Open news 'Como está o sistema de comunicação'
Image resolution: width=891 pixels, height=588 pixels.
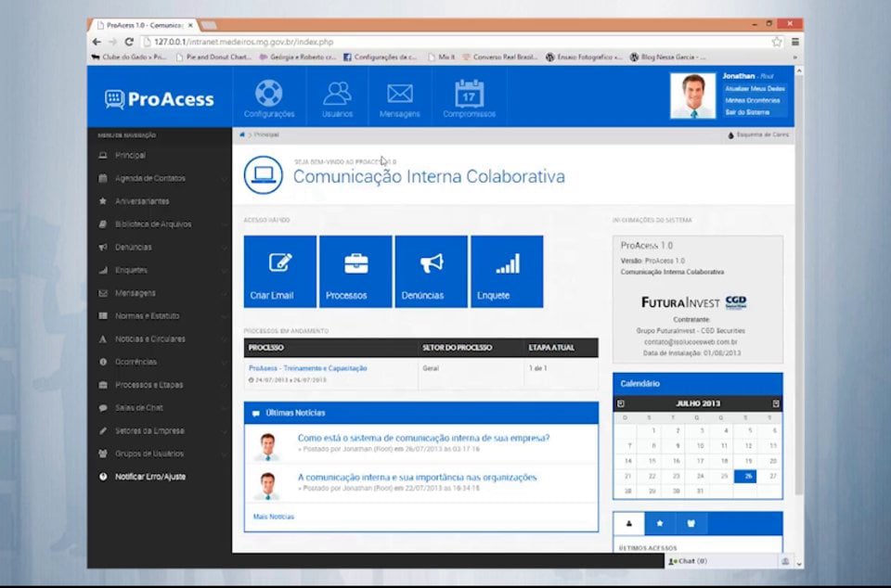423,438
